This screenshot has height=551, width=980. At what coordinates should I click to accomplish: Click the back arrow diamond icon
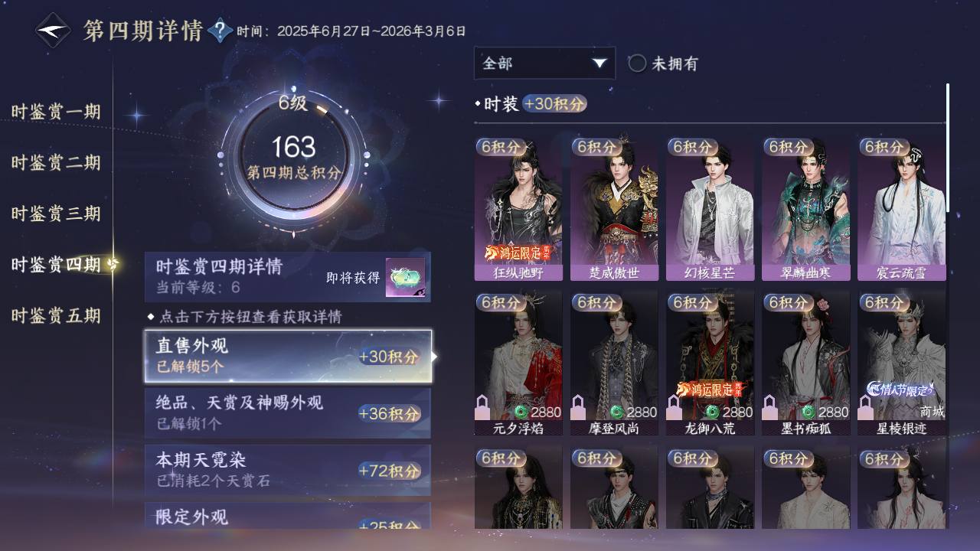click(x=53, y=31)
